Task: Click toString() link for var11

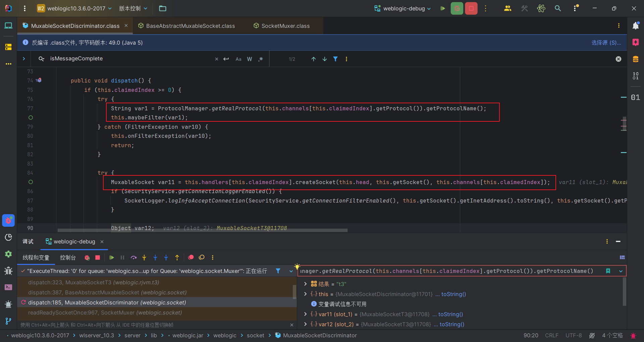Action: [x=450, y=314]
